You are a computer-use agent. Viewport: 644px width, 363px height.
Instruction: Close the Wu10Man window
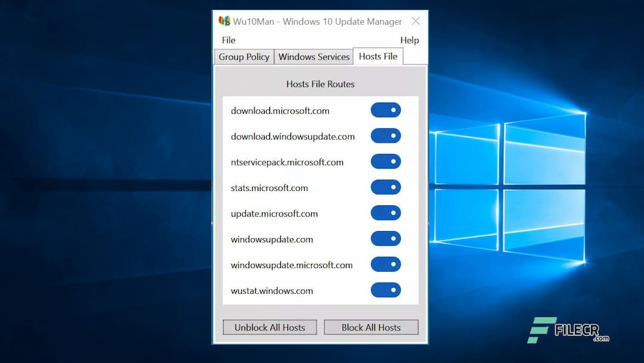416,20
